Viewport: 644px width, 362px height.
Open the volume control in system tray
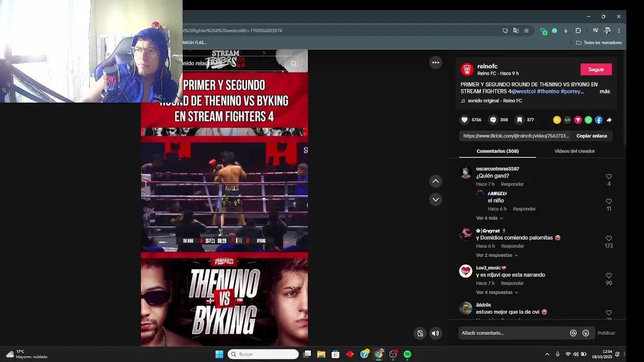(x=576, y=354)
